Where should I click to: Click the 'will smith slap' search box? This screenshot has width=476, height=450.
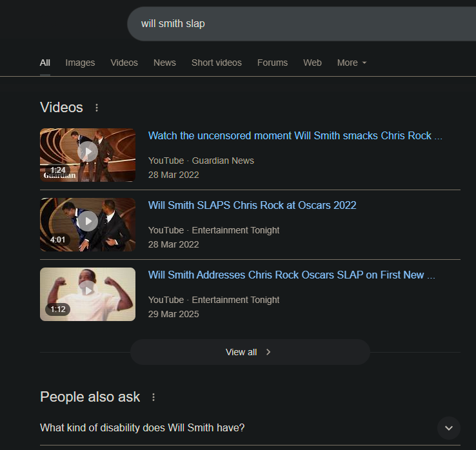(x=301, y=24)
